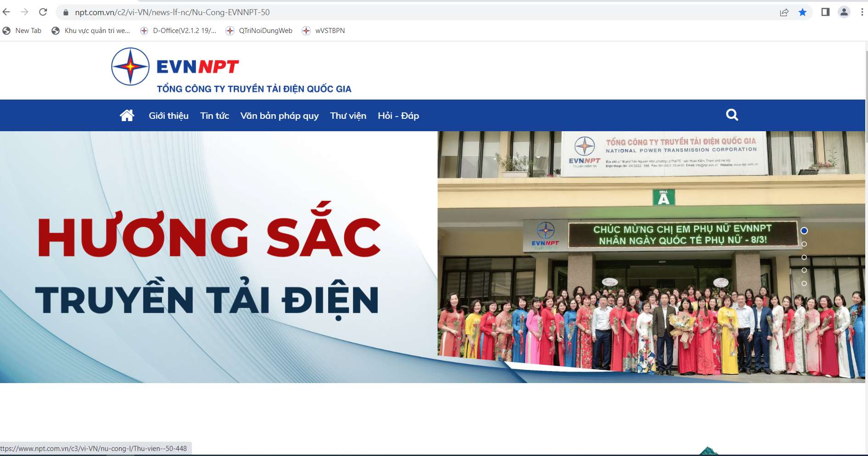Open the 'Hỏi - Đáp' menu
The width and height of the screenshot is (868, 456).
click(398, 116)
